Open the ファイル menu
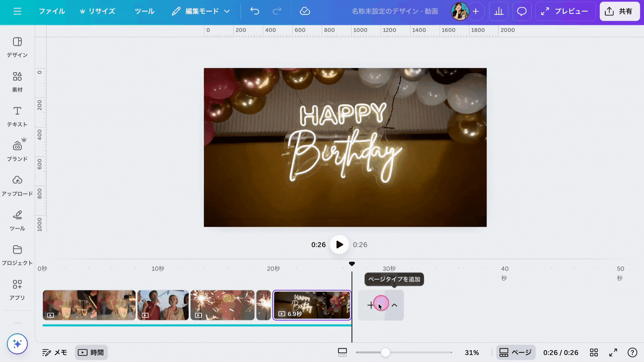 pos(52,11)
